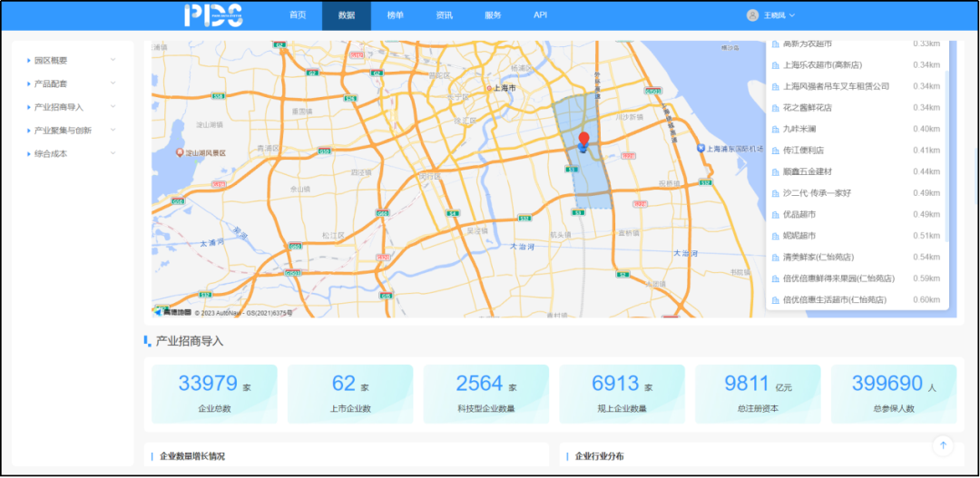Screen dimensions: 980x478
Task: Expand the 产品配套 sidebar section
Action: pyautogui.click(x=113, y=83)
